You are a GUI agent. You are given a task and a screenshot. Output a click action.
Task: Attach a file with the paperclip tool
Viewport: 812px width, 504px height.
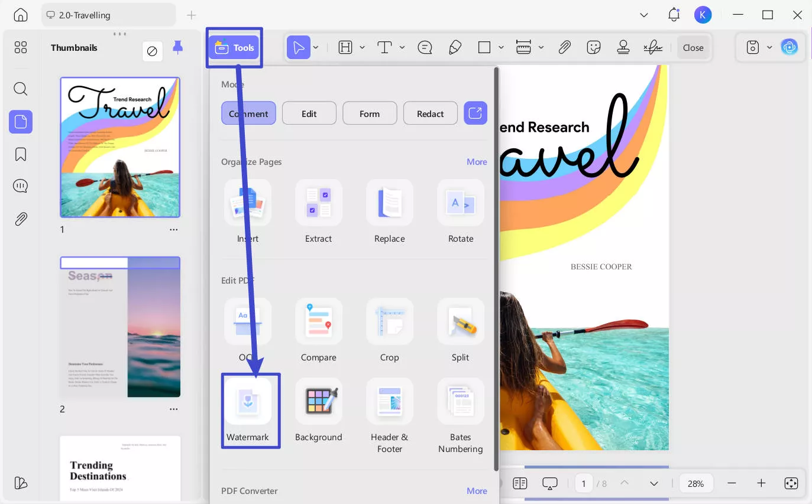[x=565, y=47]
